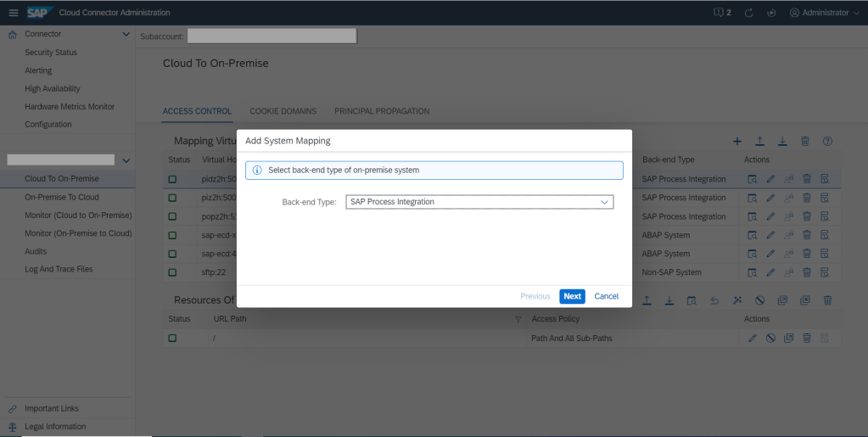Delete the first SAP Process Integration mapping

[806, 179]
